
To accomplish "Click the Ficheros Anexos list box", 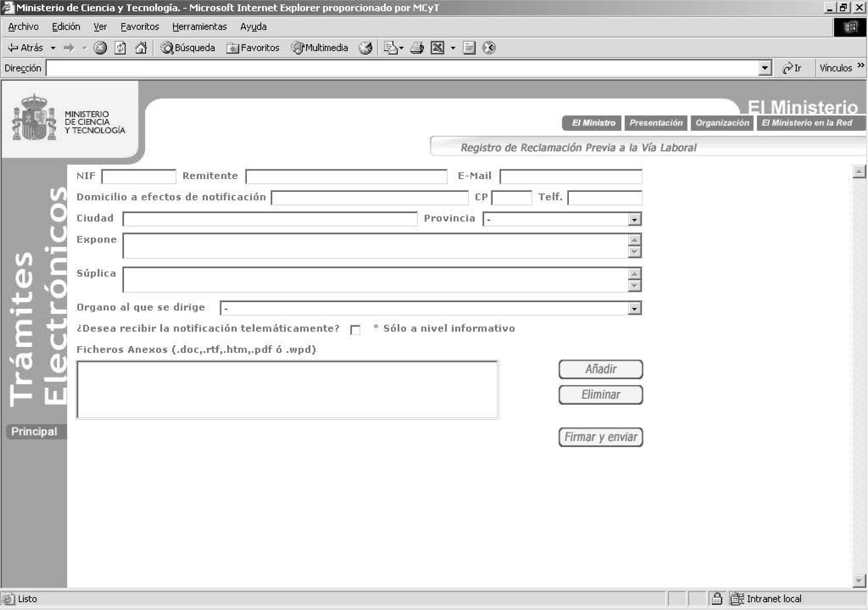I will tap(287, 390).
